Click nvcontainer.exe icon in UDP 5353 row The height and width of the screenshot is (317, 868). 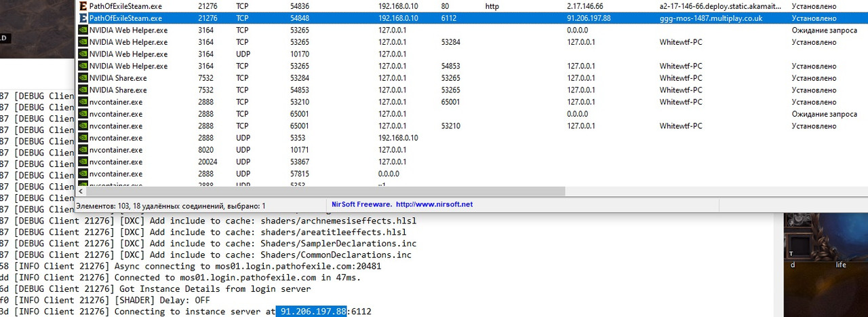pyautogui.click(x=83, y=138)
